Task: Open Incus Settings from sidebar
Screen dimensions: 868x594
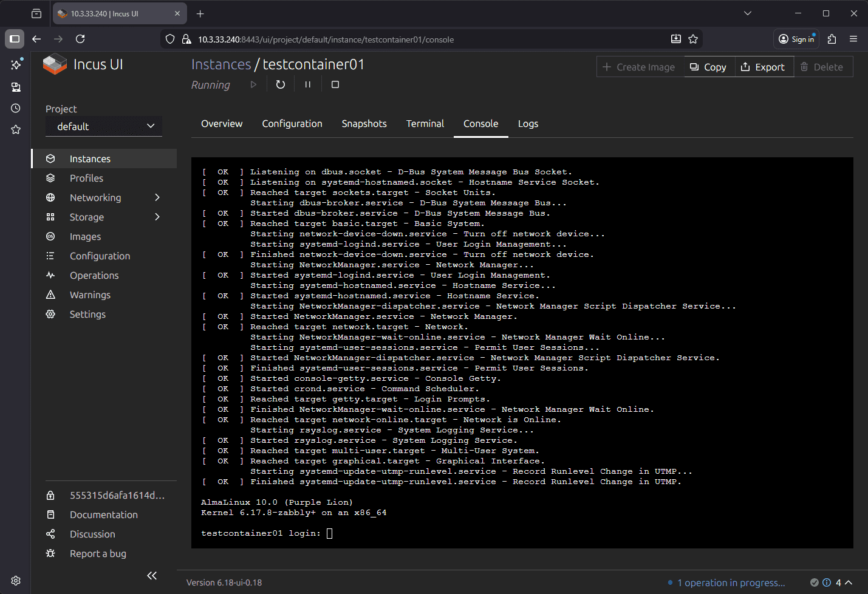Action: pos(87,314)
